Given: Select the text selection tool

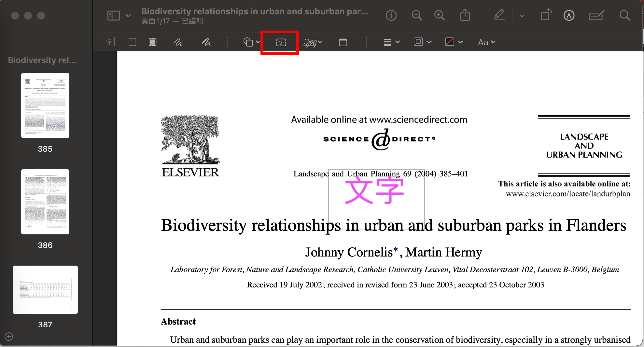Looking at the screenshot, I should [x=111, y=42].
